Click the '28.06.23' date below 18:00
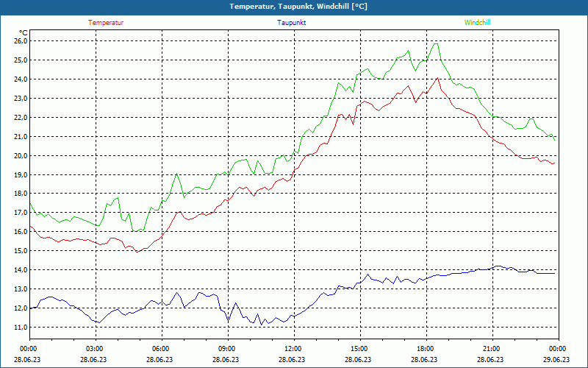This screenshot has width=588, height=368. pyautogui.click(x=423, y=359)
